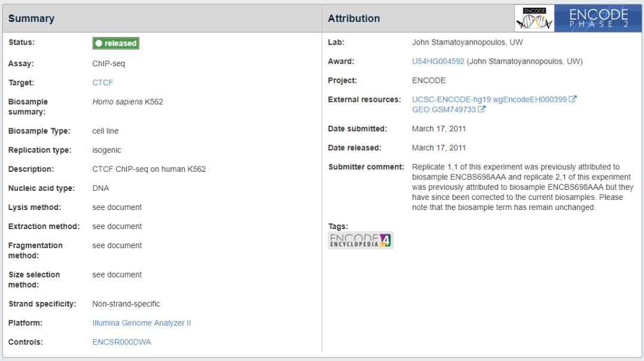The height and width of the screenshot is (361, 644).
Task: Open the CTCF target link
Action: pyautogui.click(x=103, y=82)
